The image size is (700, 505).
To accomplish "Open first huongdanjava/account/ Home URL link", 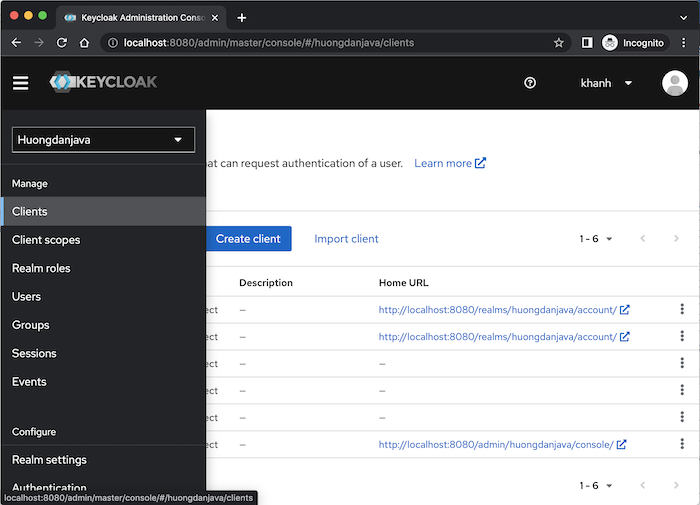I will coord(504,310).
